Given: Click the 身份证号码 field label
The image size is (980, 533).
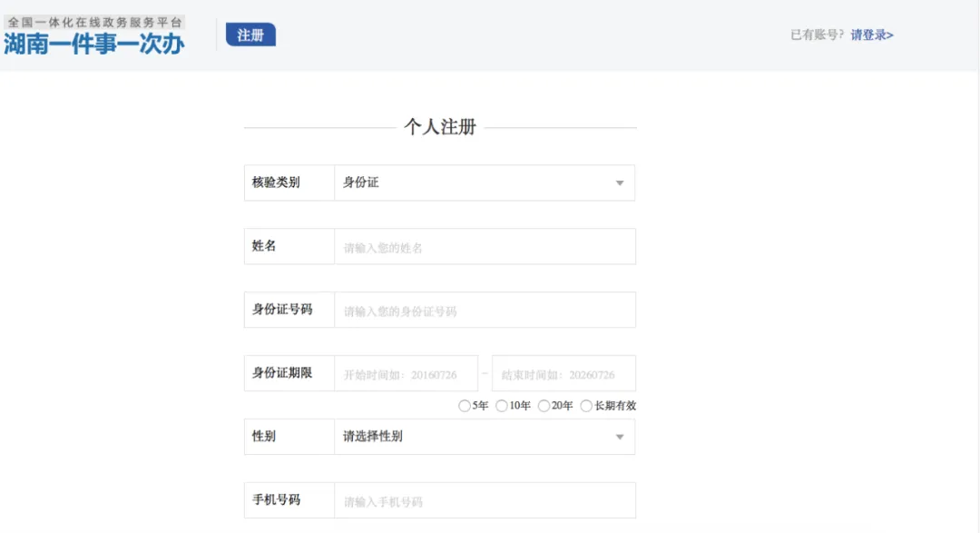Looking at the screenshot, I should pos(282,310).
